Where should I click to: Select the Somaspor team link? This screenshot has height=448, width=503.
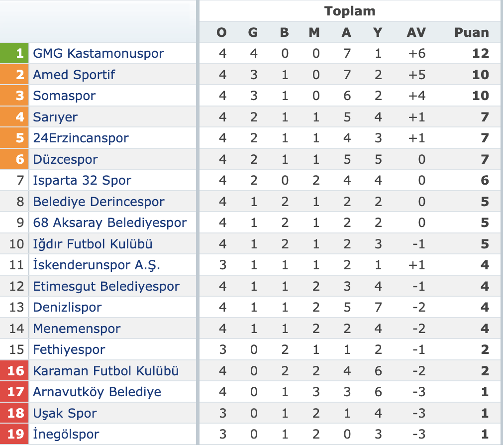pyautogui.click(x=64, y=96)
